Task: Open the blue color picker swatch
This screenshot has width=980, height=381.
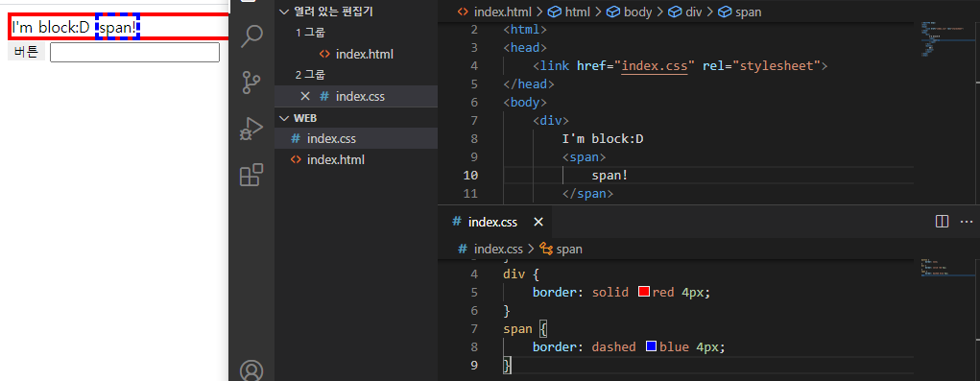Action: click(651, 346)
